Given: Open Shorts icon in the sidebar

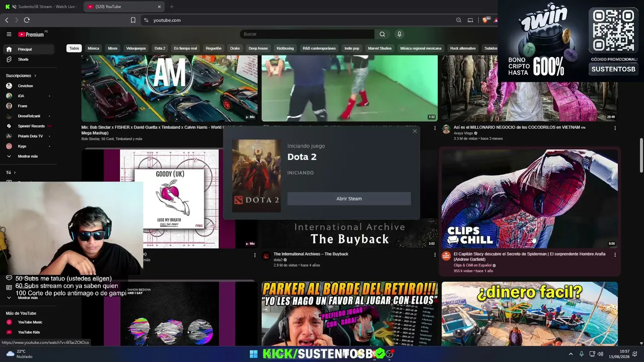Looking at the screenshot, I should point(9,59).
